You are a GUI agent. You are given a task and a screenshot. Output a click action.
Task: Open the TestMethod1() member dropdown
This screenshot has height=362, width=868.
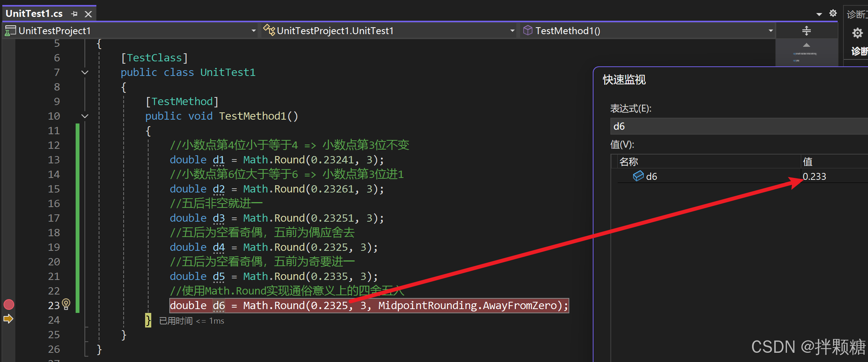click(770, 30)
